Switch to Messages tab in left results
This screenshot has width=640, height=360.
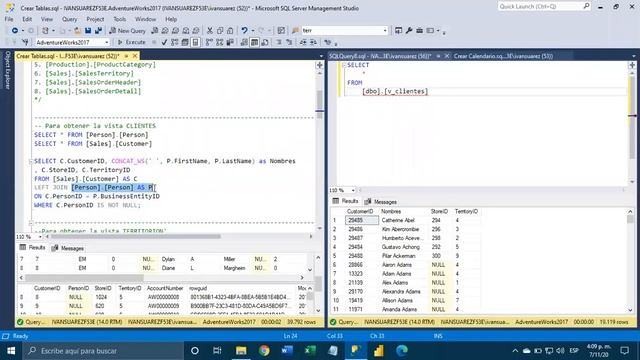click(x=68, y=248)
